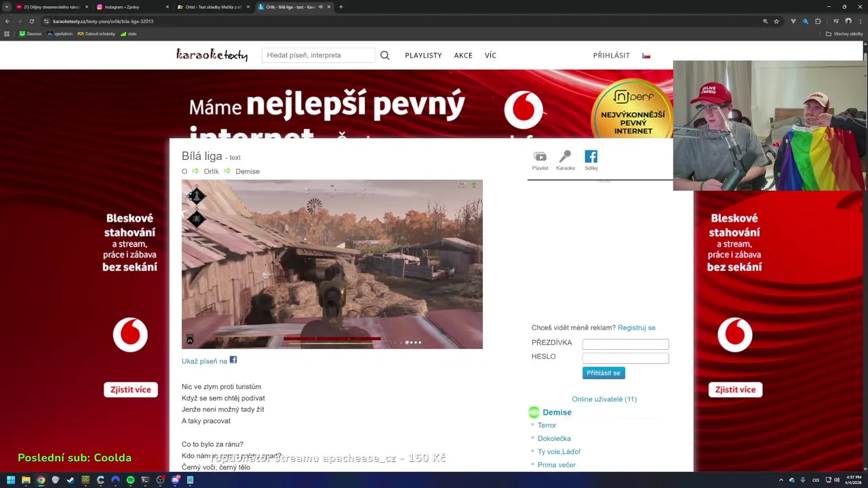This screenshot has height=488, width=868.
Task: Click the Czech flag language icon
Action: [x=646, y=56]
